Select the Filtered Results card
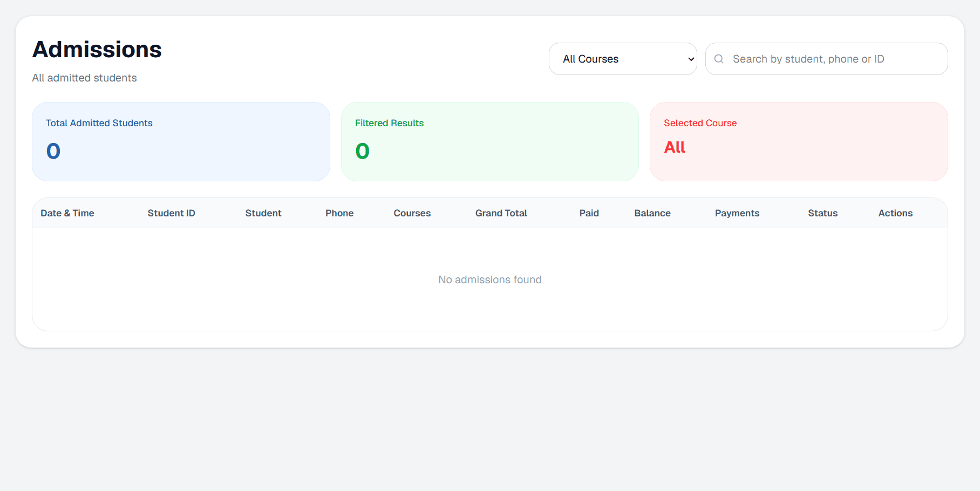The image size is (980, 491). (x=490, y=141)
